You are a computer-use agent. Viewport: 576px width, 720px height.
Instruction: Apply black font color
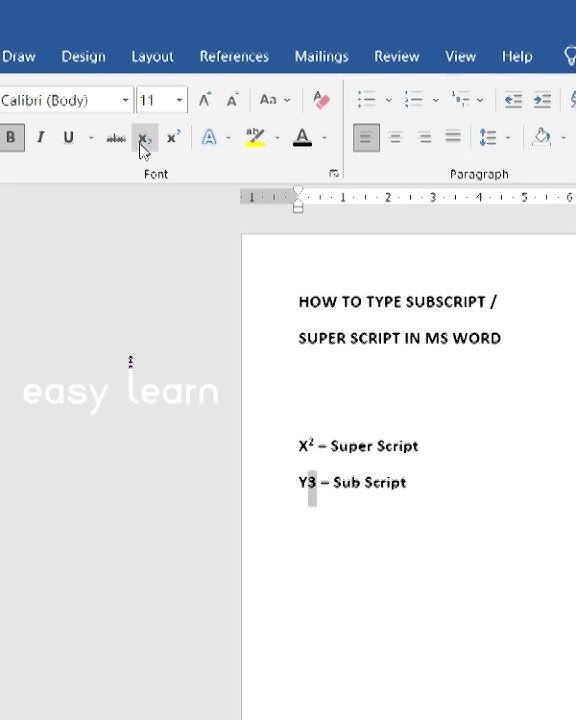coord(302,137)
